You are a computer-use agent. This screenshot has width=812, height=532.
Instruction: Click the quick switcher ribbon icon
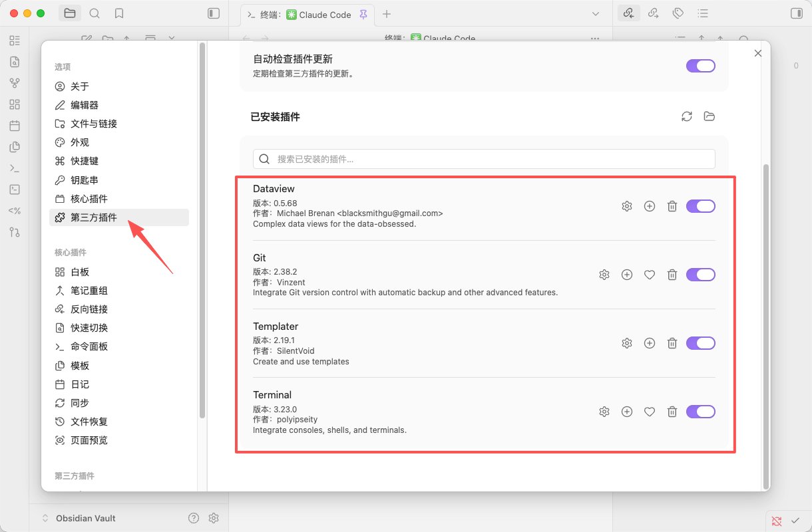15,62
